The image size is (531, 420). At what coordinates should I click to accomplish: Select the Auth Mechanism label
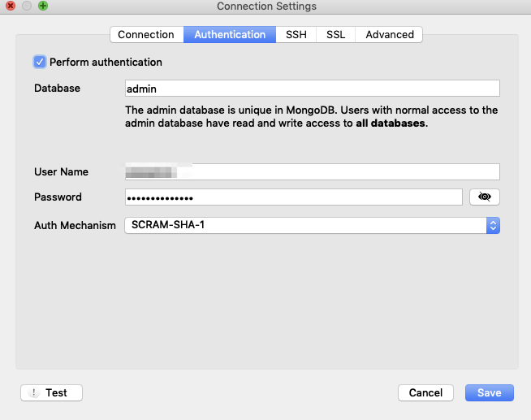[x=75, y=225]
